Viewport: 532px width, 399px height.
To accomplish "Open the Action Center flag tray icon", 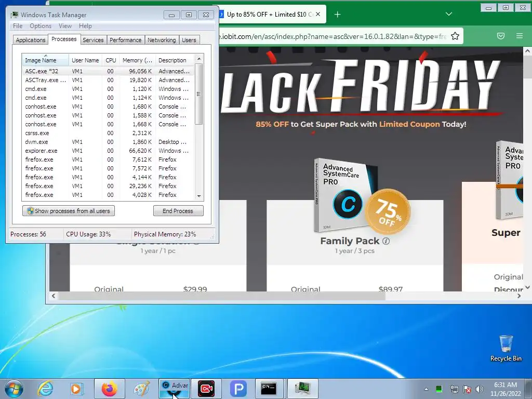I will point(467,389).
